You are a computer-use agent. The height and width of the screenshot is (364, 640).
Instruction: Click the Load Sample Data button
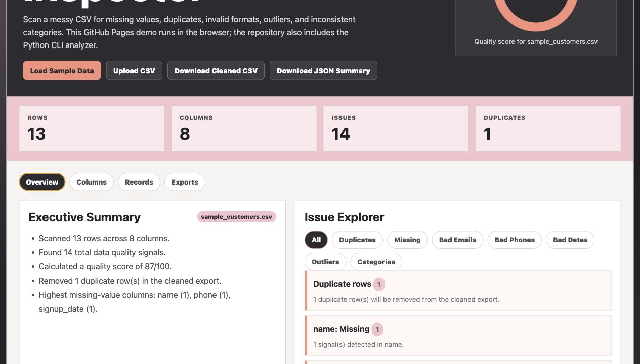(x=62, y=71)
